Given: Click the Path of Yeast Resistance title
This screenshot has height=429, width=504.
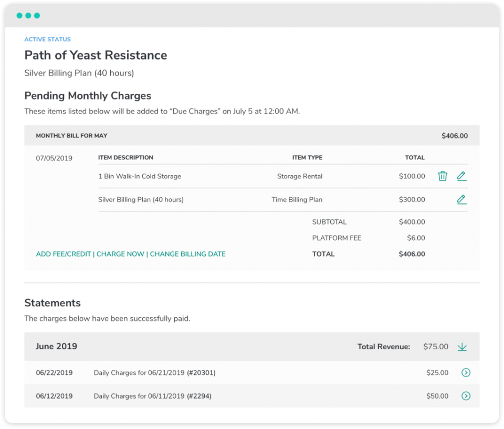Looking at the screenshot, I should pos(96,55).
